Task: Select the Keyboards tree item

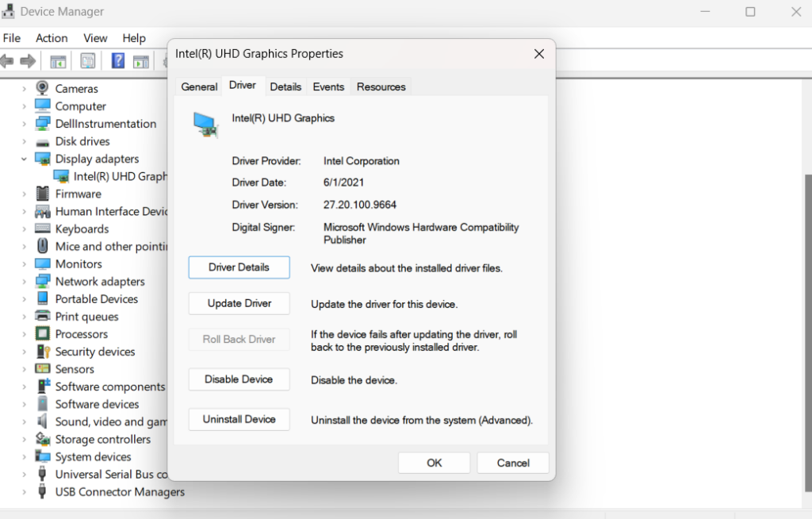Action: click(83, 229)
